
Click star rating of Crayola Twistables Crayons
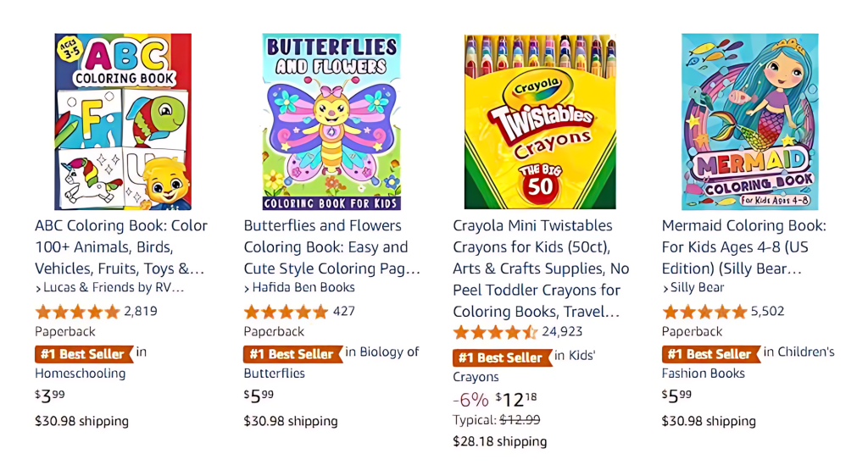point(495,332)
